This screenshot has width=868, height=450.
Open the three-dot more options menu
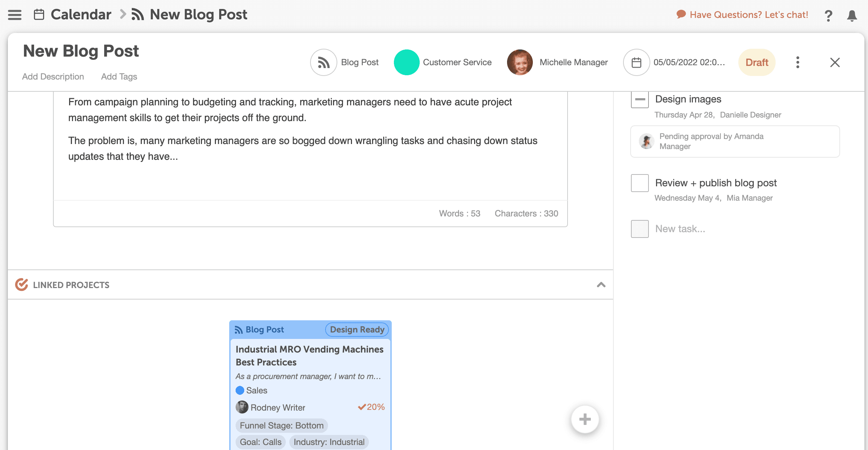tap(797, 62)
